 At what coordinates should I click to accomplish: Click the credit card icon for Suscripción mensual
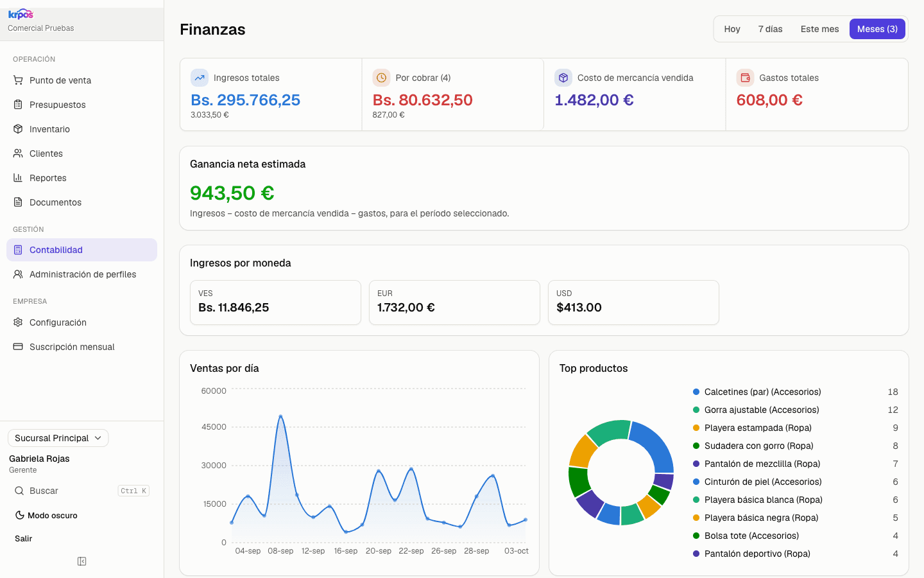(18, 347)
